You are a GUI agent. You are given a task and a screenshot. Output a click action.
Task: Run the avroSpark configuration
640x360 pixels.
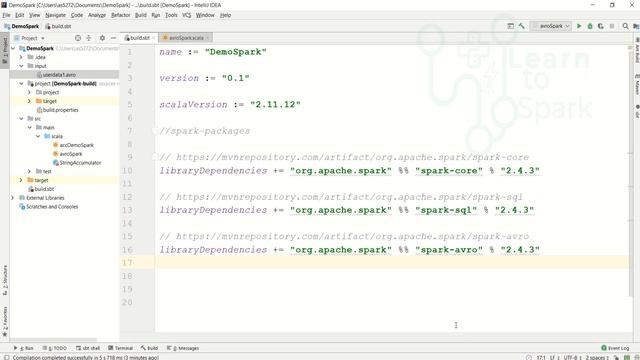click(579, 26)
